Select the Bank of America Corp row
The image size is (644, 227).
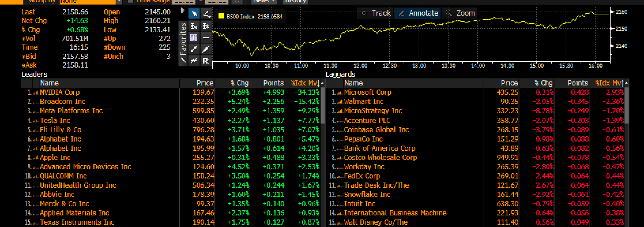tap(475, 148)
